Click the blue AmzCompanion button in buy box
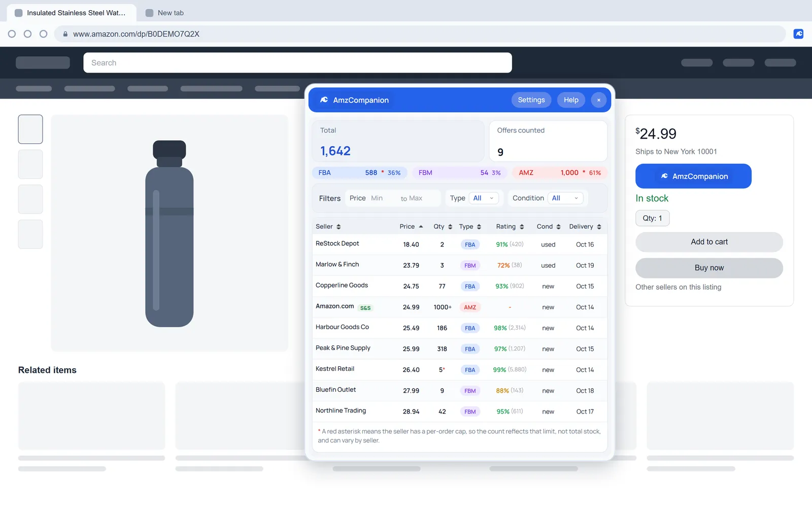Image resolution: width=812 pixels, height=508 pixels. [x=693, y=176]
